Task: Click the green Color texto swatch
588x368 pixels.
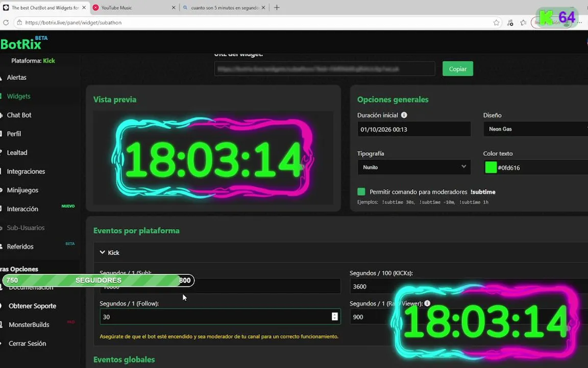Action: [x=491, y=168]
